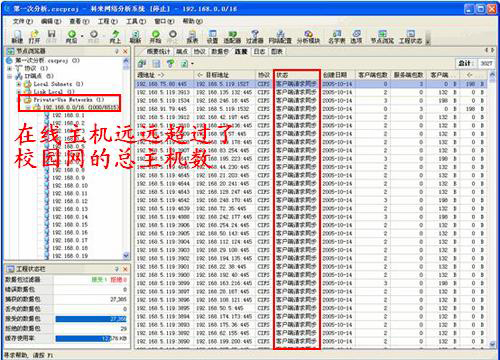Select the row with source 192.168.5.119:3913
The height and width of the screenshot is (360, 500).
[x=311, y=92]
